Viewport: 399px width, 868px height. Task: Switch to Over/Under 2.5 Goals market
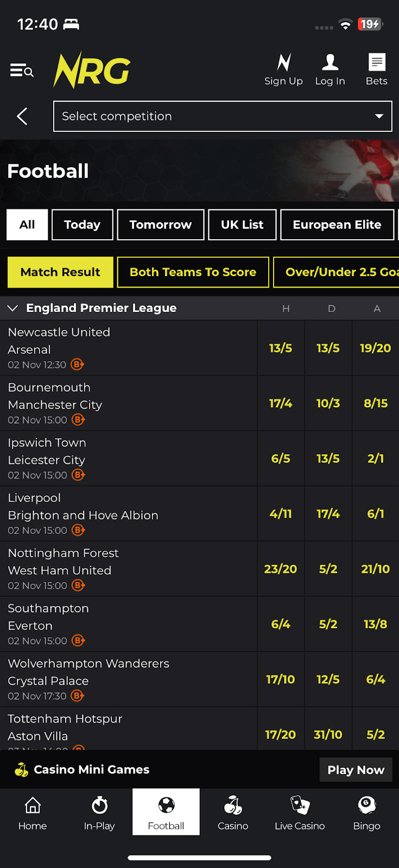[x=337, y=272]
